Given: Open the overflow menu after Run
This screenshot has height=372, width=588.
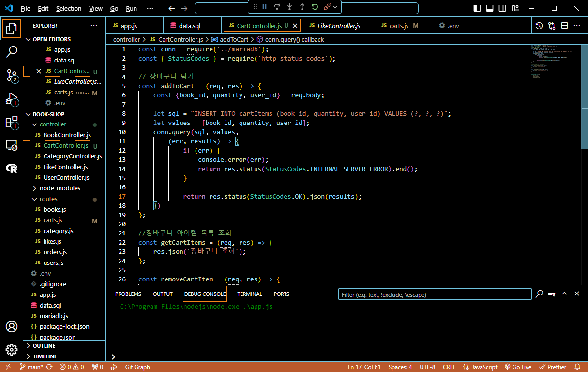Looking at the screenshot, I should click(150, 8).
